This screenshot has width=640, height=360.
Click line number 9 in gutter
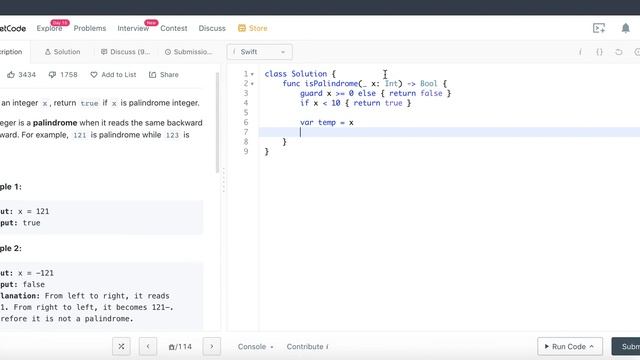pyautogui.click(x=246, y=151)
